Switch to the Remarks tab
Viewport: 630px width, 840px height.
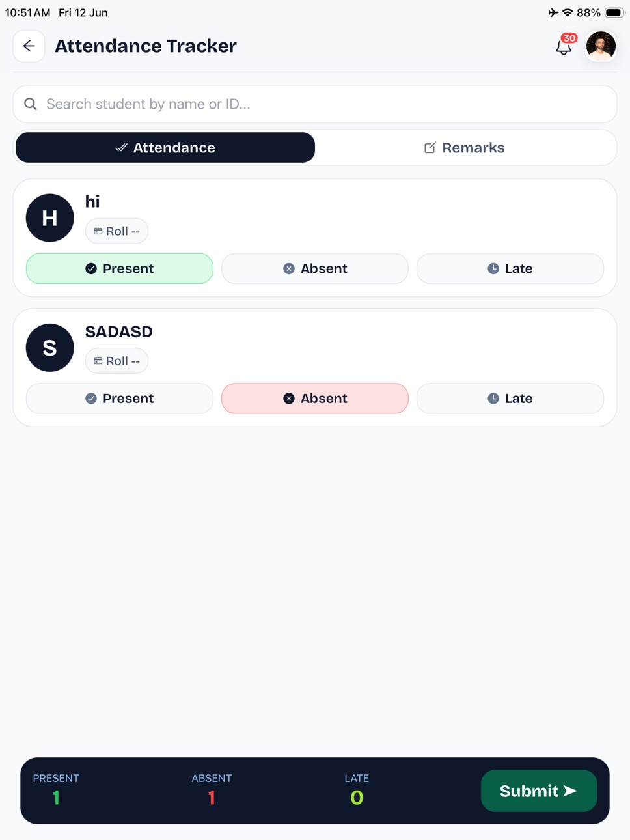[465, 148]
